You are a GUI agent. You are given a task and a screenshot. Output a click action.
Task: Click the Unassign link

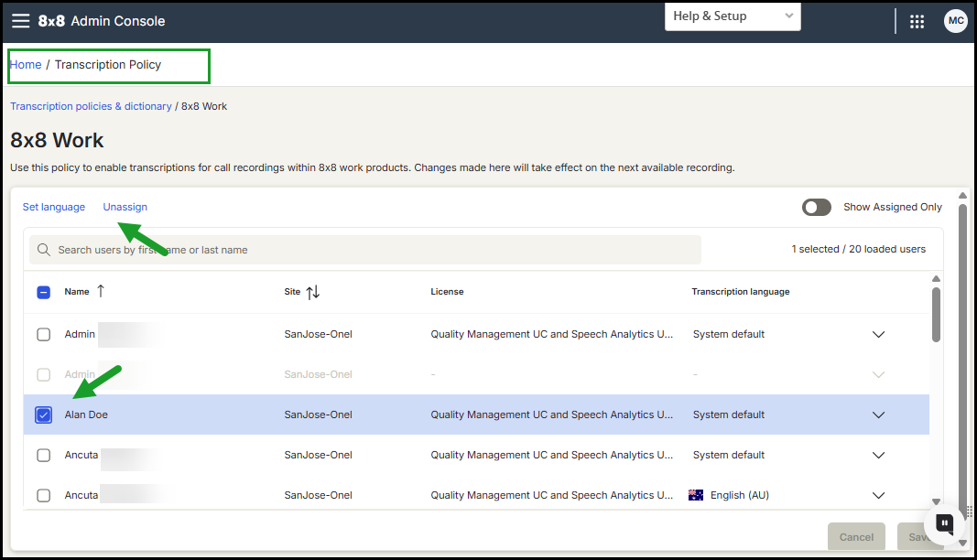coord(125,207)
